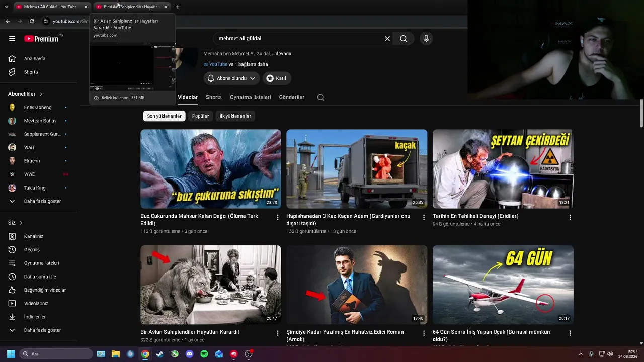Viewport: 644px width, 362px height.
Task: Open the Xbox app from the taskbar
Action: click(175, 354)
